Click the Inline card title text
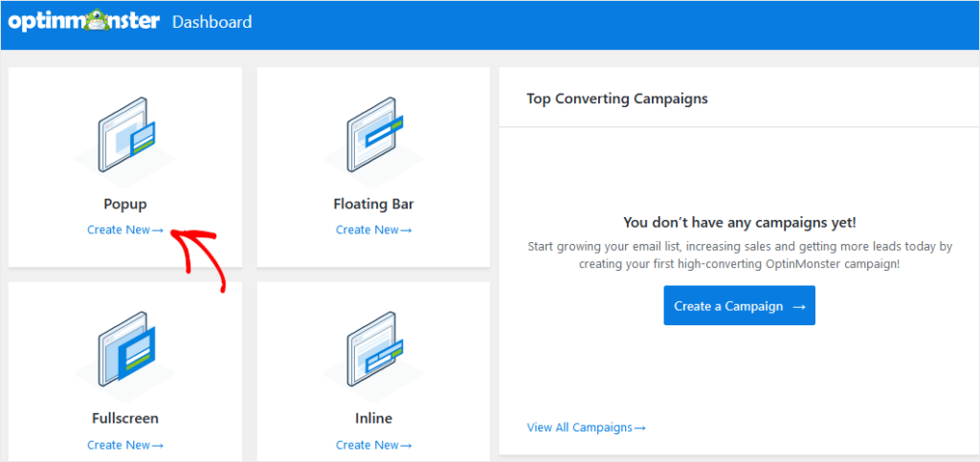This screenshot has width=980, height=462. (373, 418)
